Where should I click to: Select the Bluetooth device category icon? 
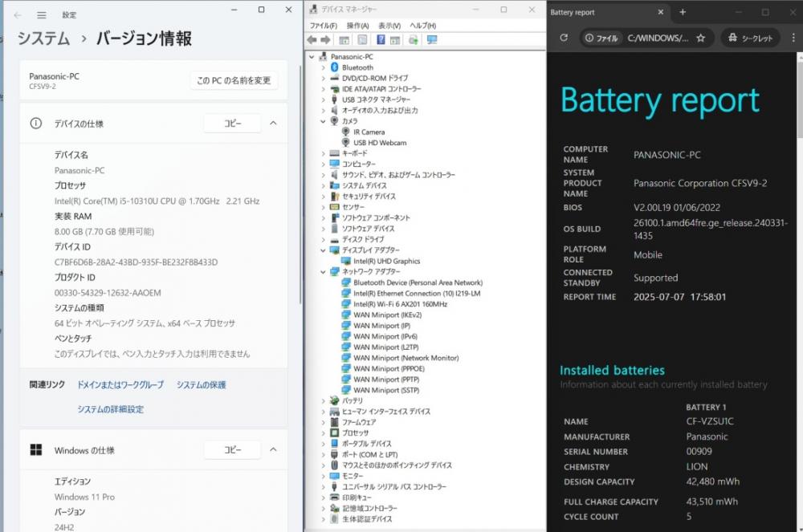(334, 67)
